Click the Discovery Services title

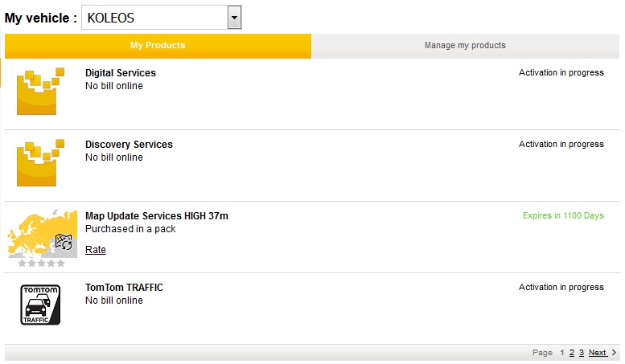(x=129, y=145)
